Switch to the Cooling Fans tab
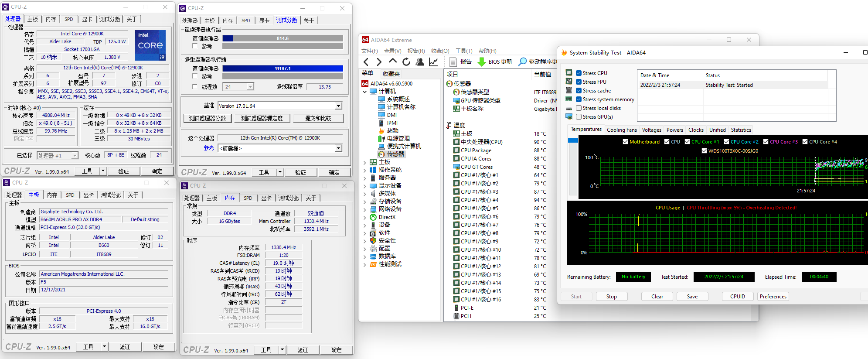868x359 pixels. [622, 130]
